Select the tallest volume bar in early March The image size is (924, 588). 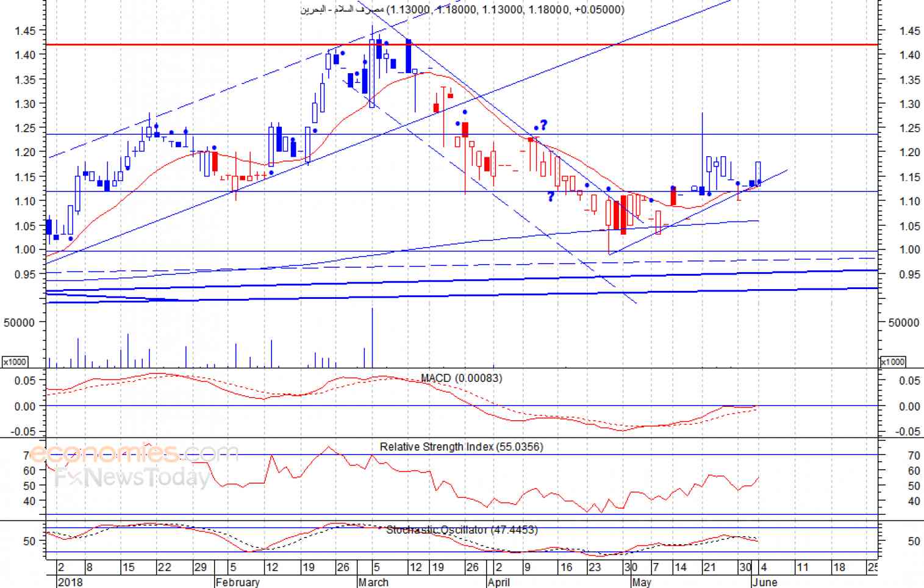point(372,337)
